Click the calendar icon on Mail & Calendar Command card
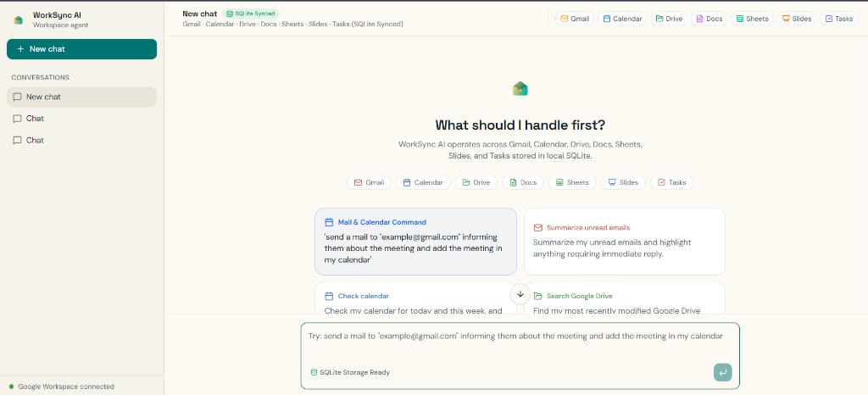 (x=329, y=222)
